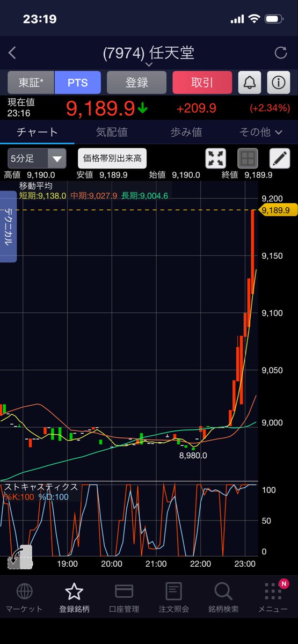298x644 pixels.
Task: Open the 登録銘柄 star tab
Action: [74, 597]
